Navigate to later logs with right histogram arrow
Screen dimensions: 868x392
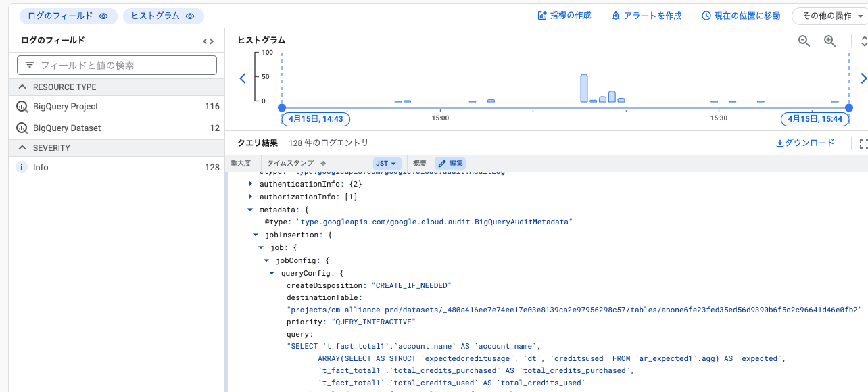[x=863, y=78]
